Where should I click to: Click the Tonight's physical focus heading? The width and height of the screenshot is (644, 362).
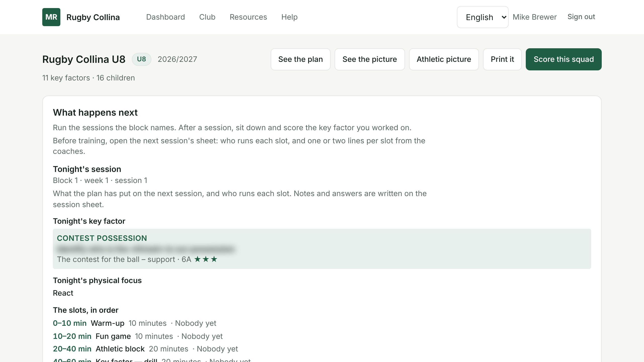coord(97,281)
